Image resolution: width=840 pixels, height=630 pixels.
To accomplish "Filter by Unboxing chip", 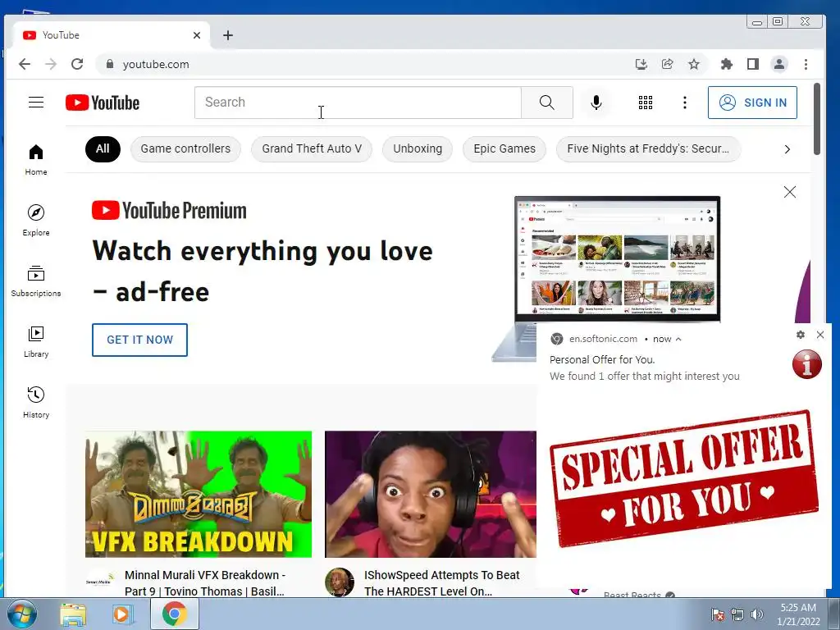I will point(418,149).
